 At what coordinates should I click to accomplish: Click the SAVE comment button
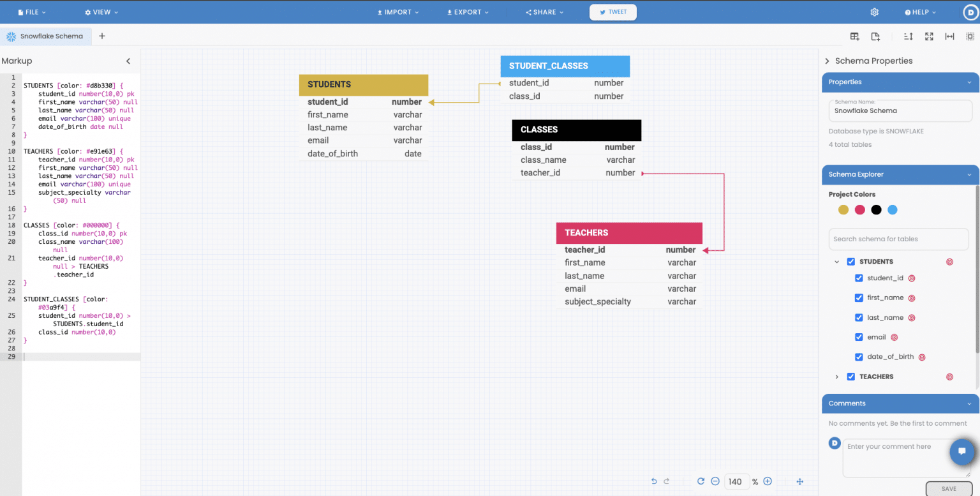tap(949, 489)
